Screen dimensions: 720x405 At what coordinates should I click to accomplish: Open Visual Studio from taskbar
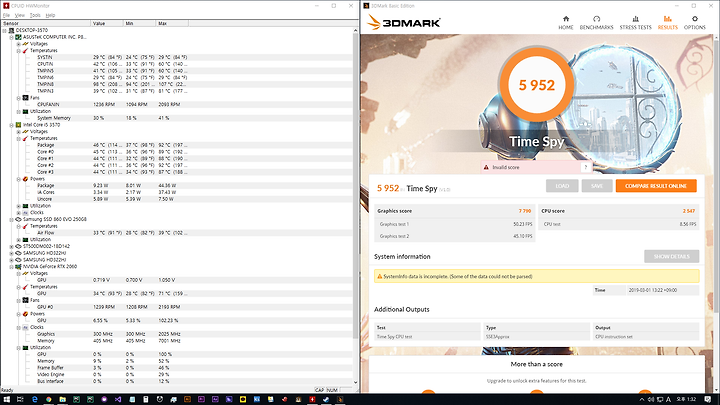pos(118,399)
